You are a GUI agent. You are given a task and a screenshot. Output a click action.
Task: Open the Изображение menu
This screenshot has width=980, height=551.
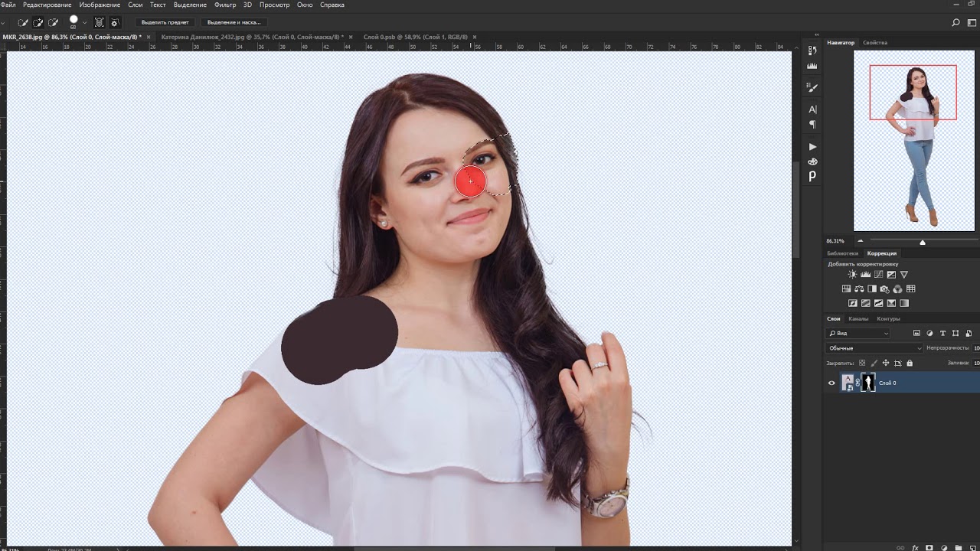coord(100,5)
